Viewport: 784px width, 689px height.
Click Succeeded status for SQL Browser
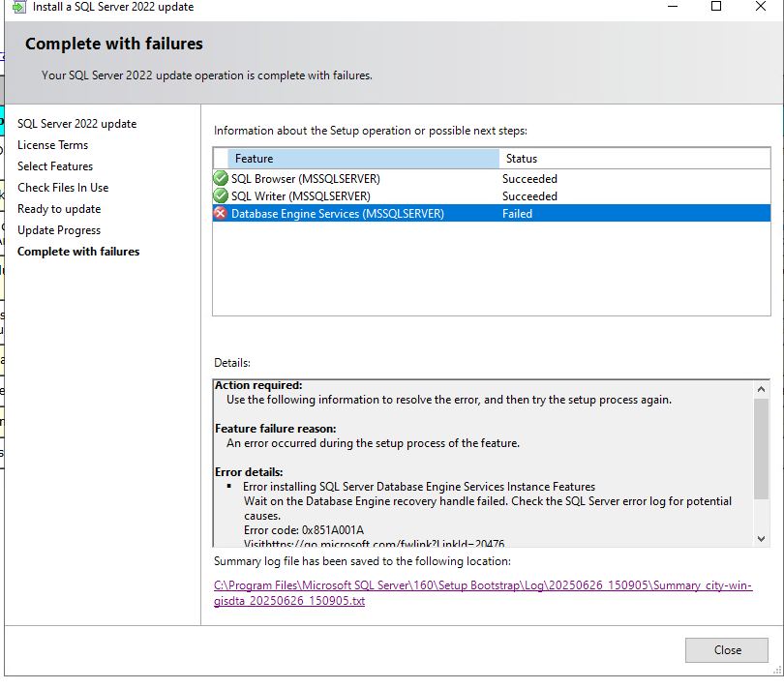[529, 178]
